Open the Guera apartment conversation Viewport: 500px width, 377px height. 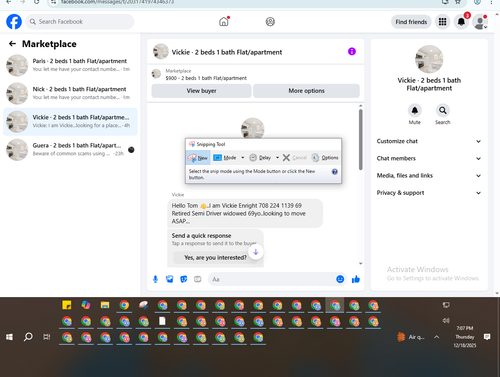(x=70, y=150)
